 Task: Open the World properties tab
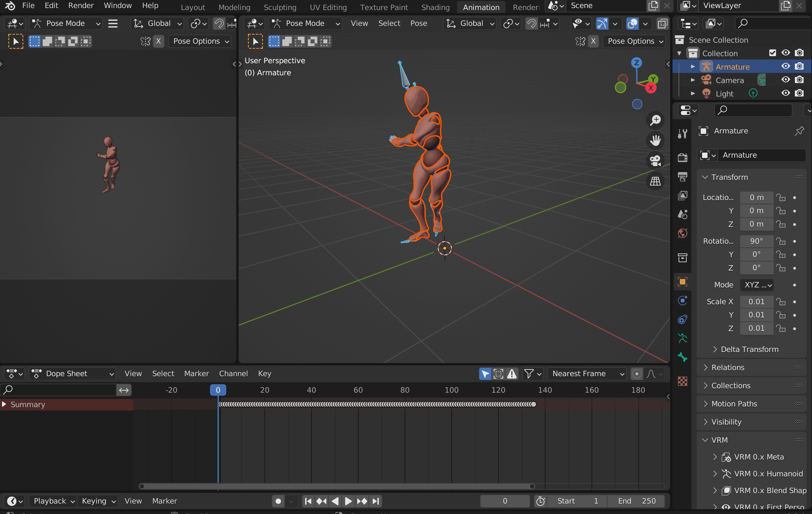tap(683, 233)
